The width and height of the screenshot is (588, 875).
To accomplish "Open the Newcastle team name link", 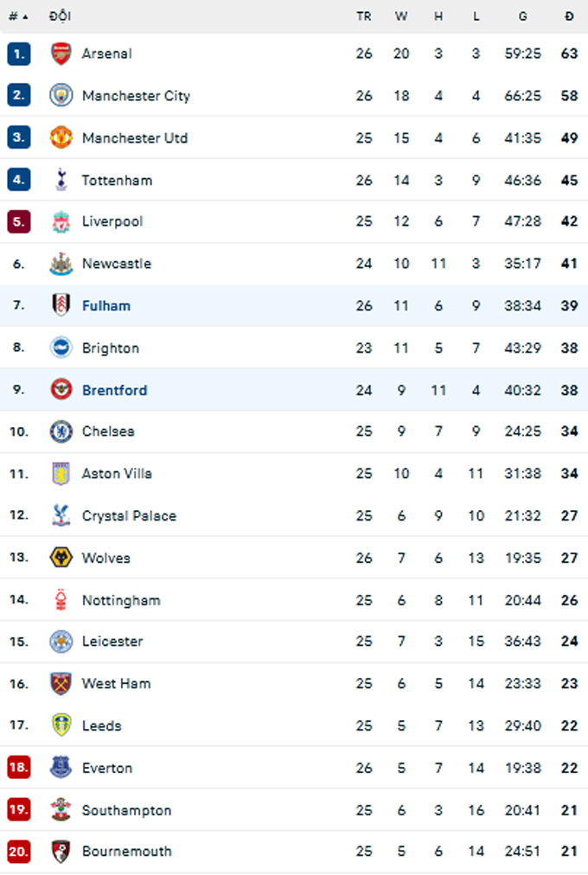I will point(116,264).
